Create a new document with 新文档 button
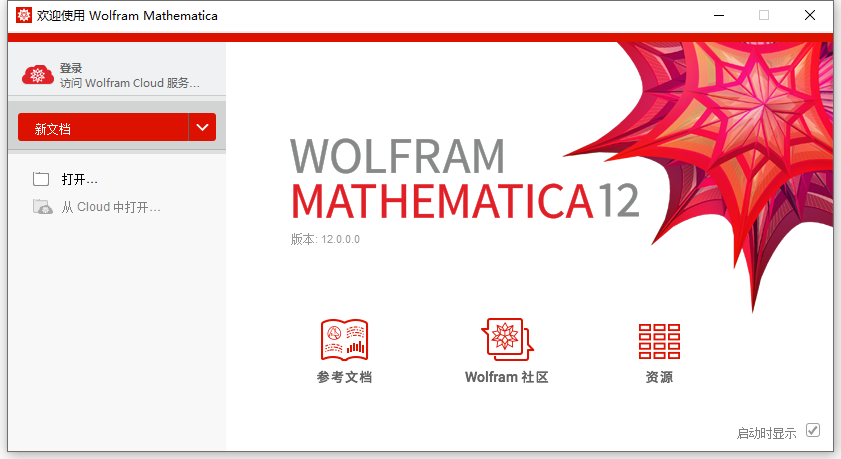 point(103,127)
